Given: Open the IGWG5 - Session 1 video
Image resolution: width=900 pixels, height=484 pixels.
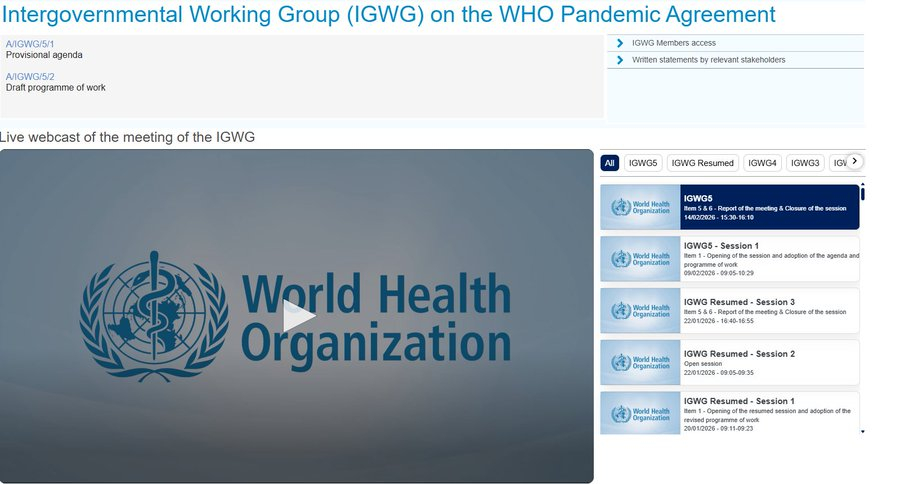Looking at the screenshot, I should [x=768, y=258].
